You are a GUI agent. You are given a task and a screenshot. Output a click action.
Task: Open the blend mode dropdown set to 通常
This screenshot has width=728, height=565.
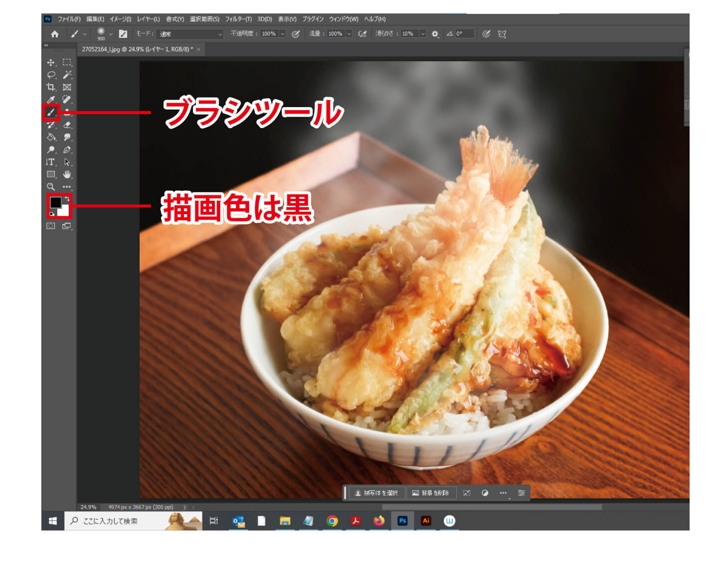(x=190, y=34)
